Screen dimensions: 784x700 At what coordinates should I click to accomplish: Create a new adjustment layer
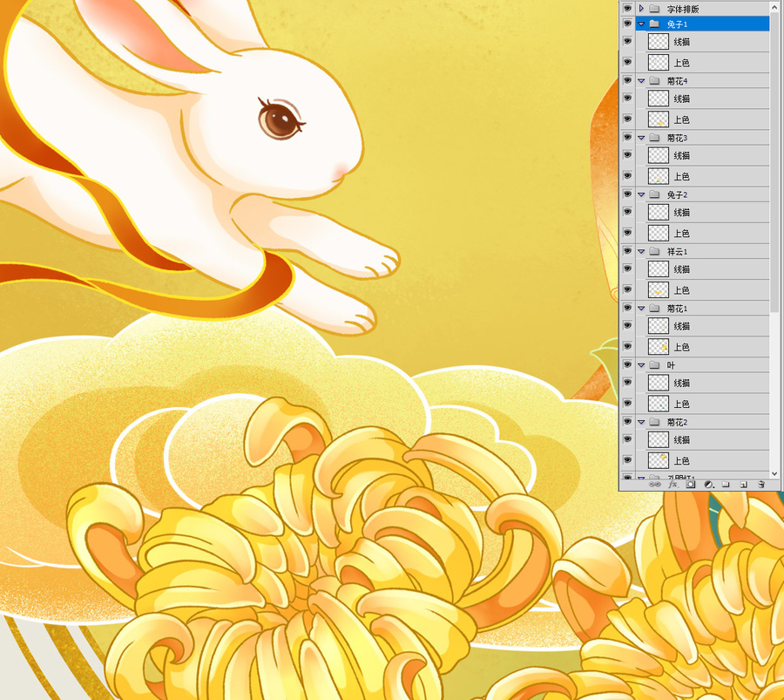click(708, 485)
